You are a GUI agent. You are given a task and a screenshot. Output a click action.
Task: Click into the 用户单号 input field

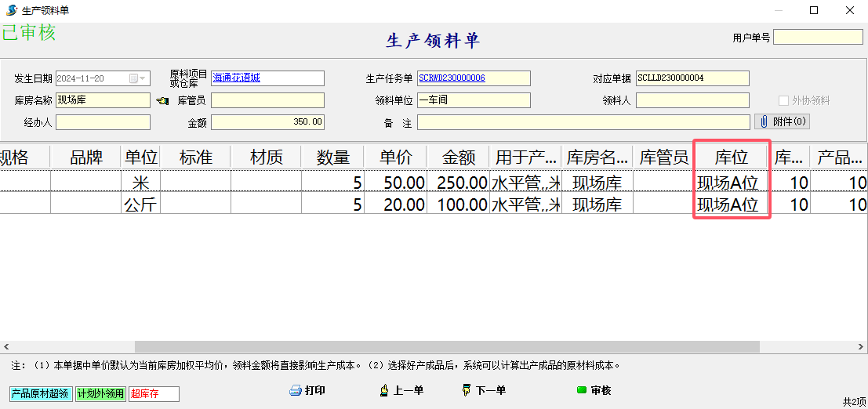(817, 37)
